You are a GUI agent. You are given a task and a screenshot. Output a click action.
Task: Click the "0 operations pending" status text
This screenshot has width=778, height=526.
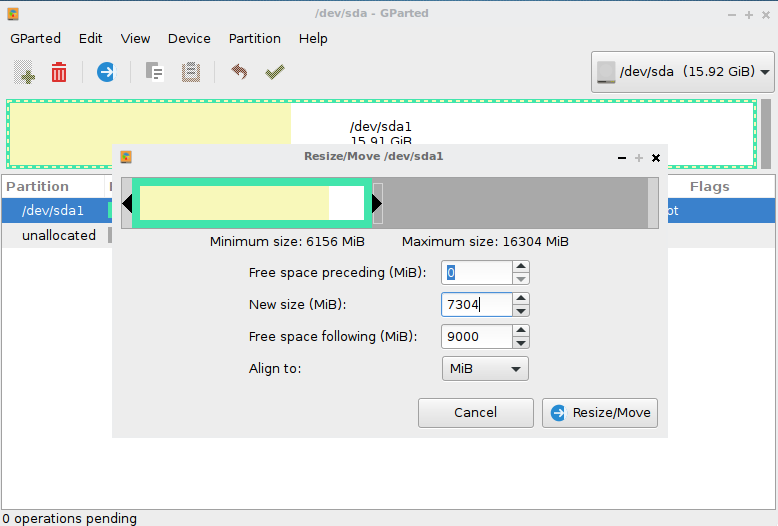point(69,519)
